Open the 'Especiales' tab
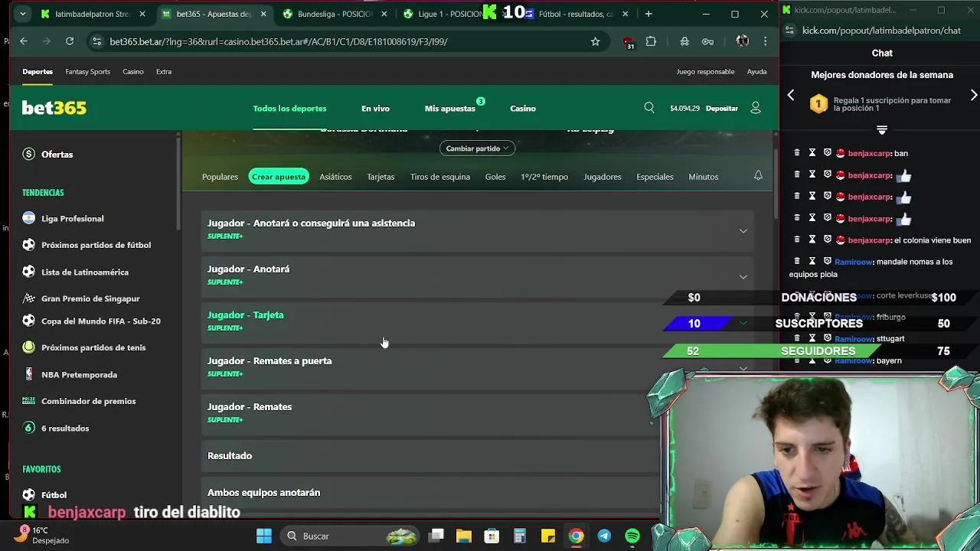The height and width of the screenshot is (551, 980). [655, 177]
